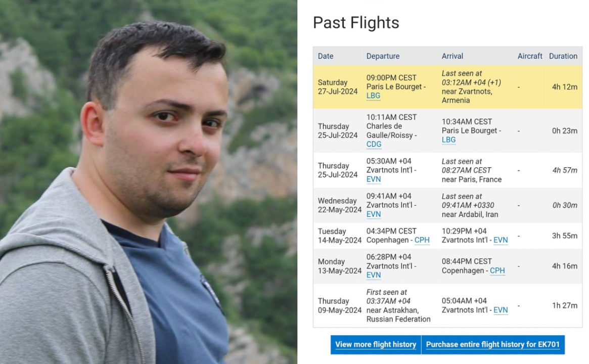Screen dimensions: 589x364
Task: Purchase entire flight history for EK701
Action: point(492,344)
